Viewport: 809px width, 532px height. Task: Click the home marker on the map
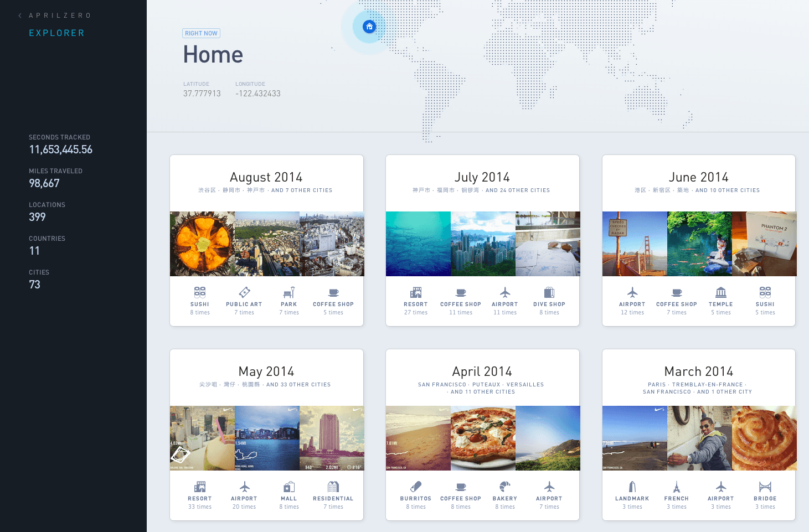(x=369, y=27)
